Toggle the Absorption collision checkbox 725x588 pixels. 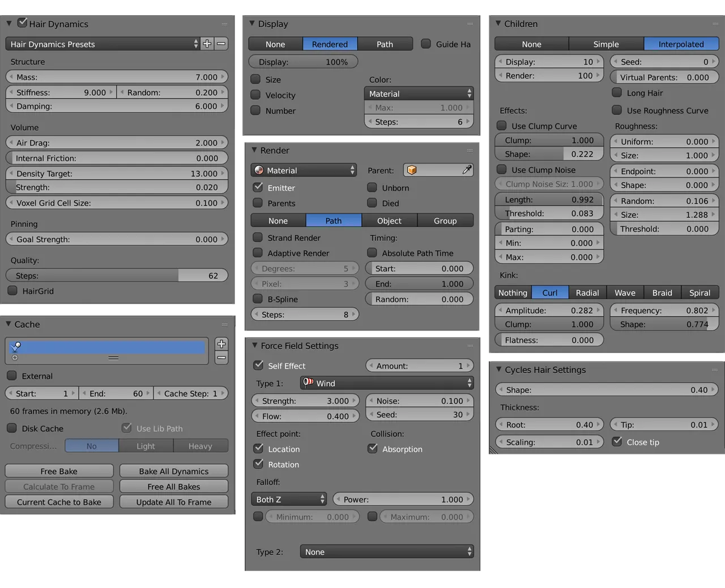tap(373, 449)
